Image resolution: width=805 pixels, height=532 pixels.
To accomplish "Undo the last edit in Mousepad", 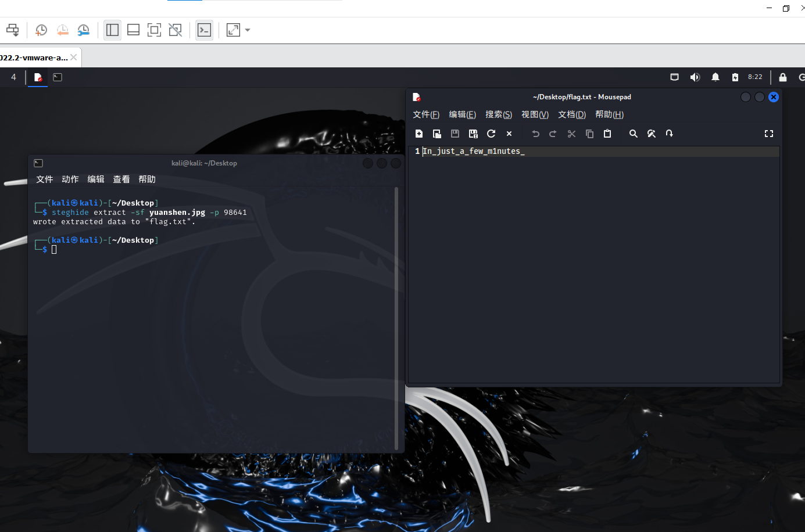I will point(535,134).
